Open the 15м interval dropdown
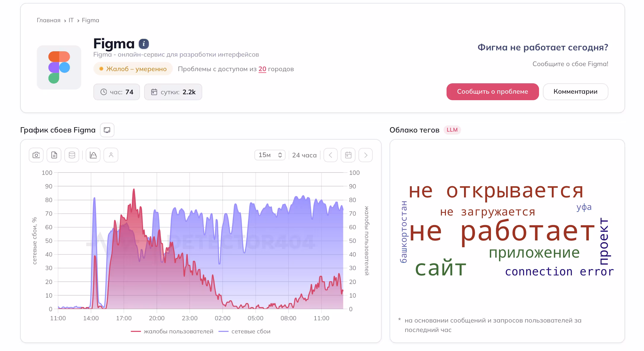Viewport: 644px width, 351px height. tap(270, 155)
